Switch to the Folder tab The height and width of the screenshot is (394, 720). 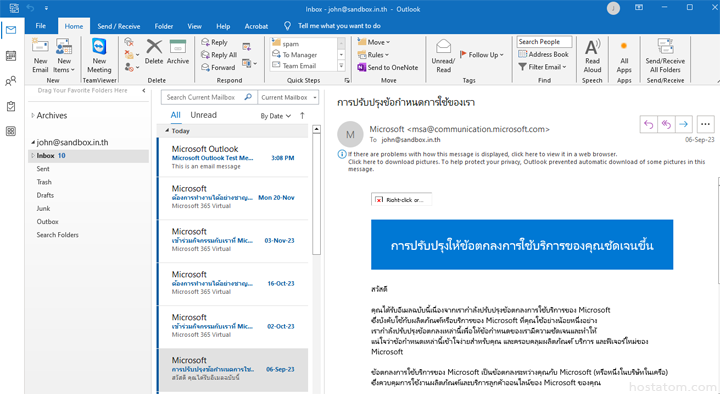click(x=163, y=26)
